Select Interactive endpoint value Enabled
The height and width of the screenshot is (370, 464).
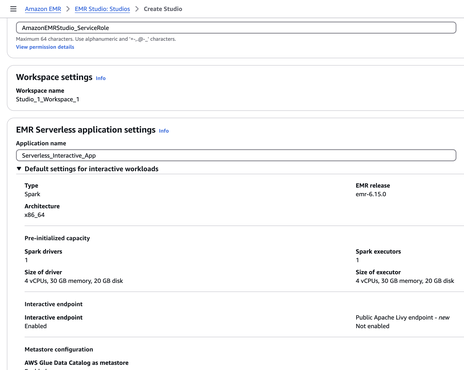pos(36,326)
